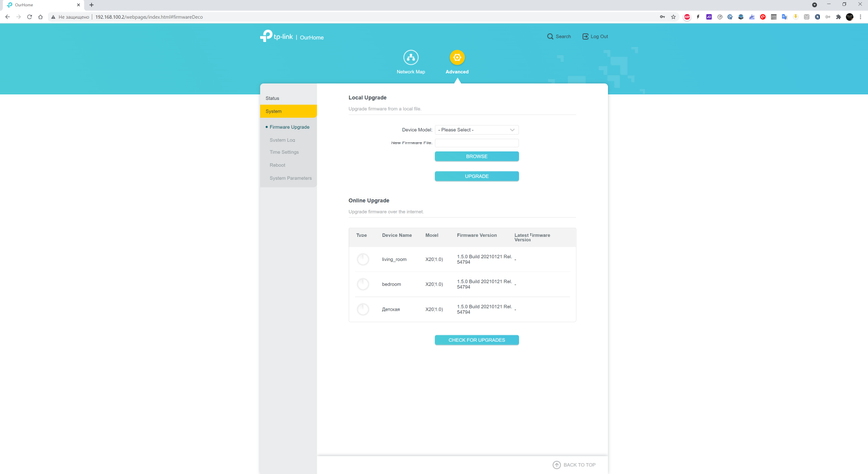Click the New Firmware File field
868x474 pixels.
476,143
